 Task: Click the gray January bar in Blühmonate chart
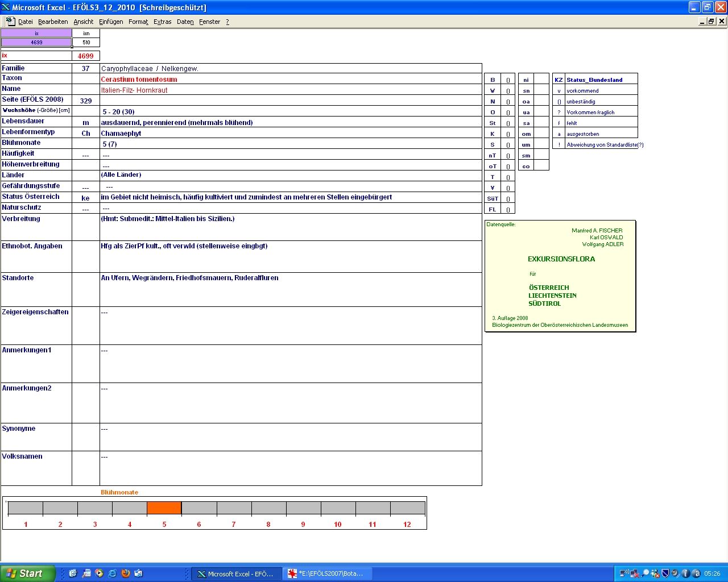[26, 508]
